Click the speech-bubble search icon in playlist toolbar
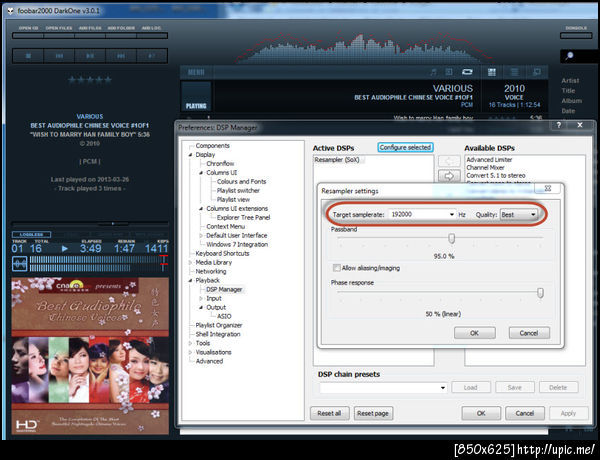This screenshot has height=460, width=600. pyautogui.click(x=537, y=72)
